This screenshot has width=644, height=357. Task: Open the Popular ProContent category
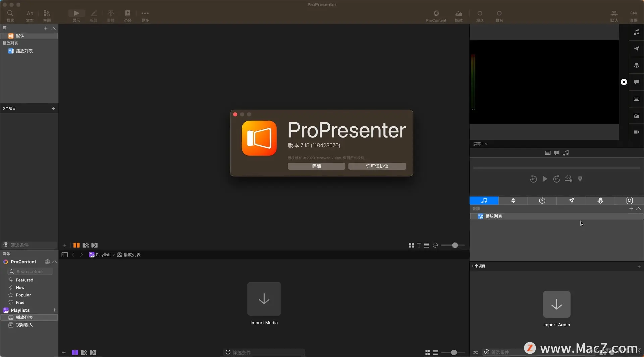click(x=23, y=295)
